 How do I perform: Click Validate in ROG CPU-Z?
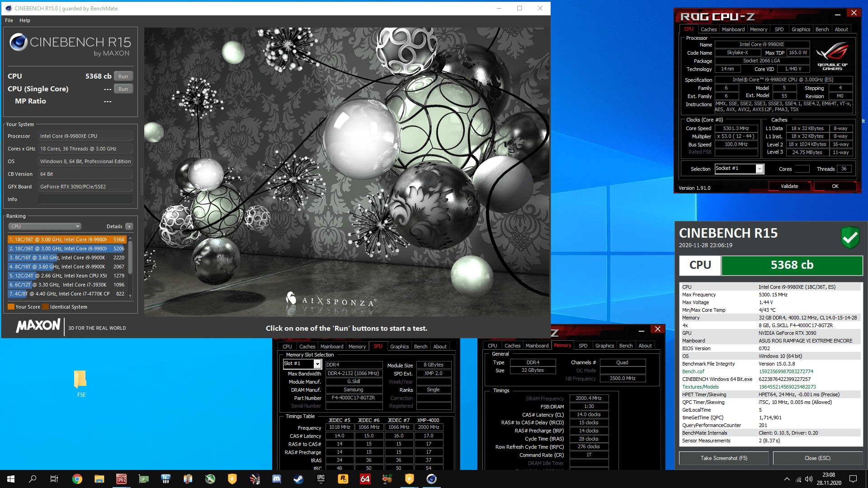point(789,186)
